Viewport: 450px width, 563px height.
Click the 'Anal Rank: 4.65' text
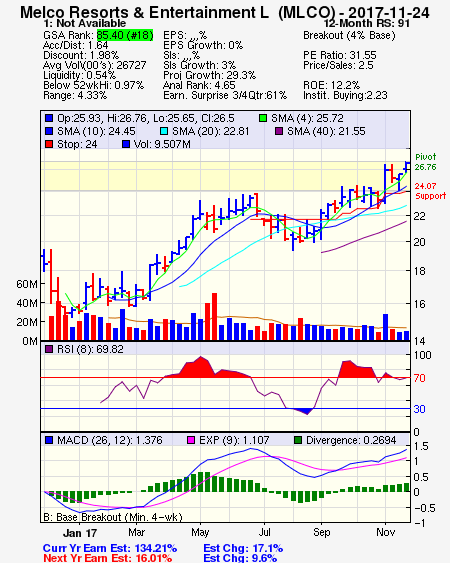click(199, 85)
